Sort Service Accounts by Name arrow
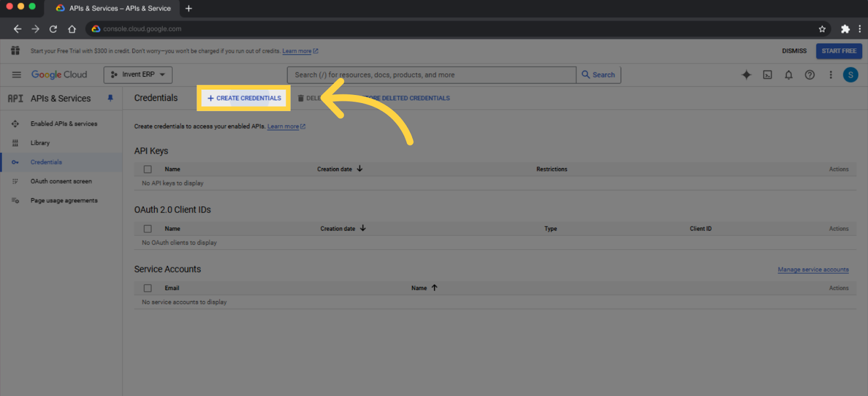The width and height of the screenshot is (868, 396). pyautogui.click(x=435, y=288)
